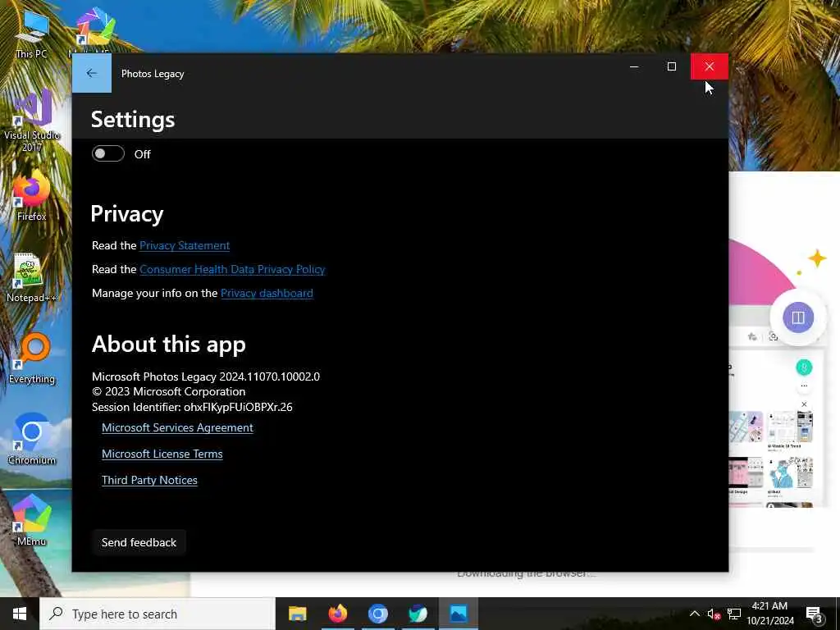
Task: Open Firefox from the taskbar
Action: (x=337, y=614)
